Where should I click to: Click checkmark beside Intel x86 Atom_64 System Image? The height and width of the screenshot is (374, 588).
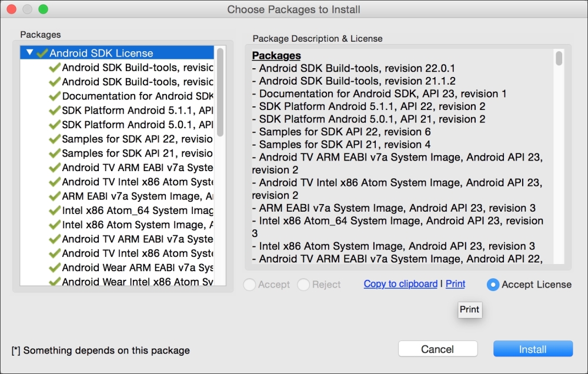[55, 211]
